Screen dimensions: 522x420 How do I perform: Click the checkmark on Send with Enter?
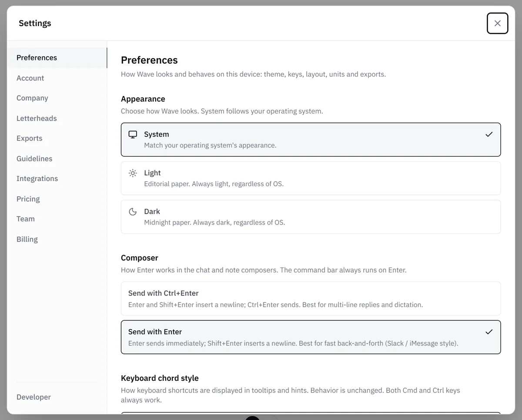pyautogui.click(x=489, y=332)
